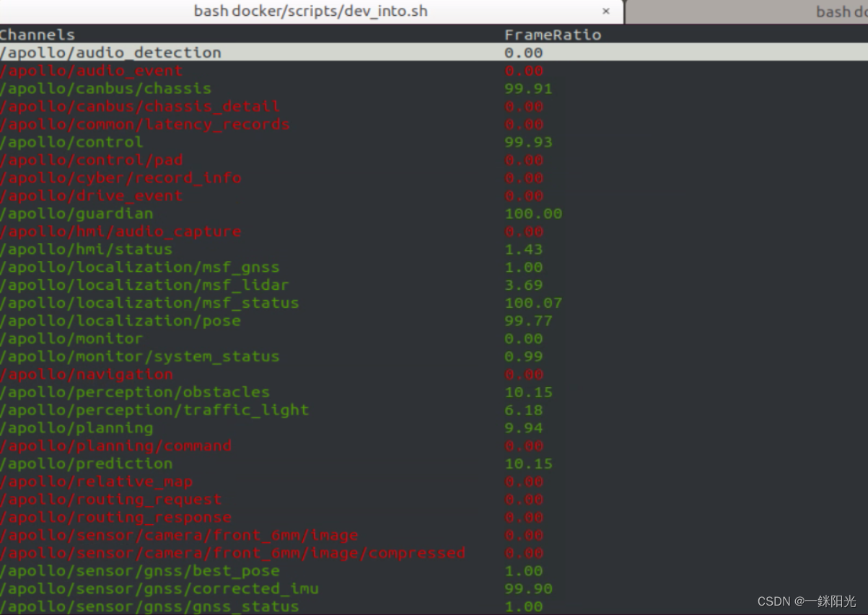Select the front_6mm/image/compressed channel

click(233, 553)
